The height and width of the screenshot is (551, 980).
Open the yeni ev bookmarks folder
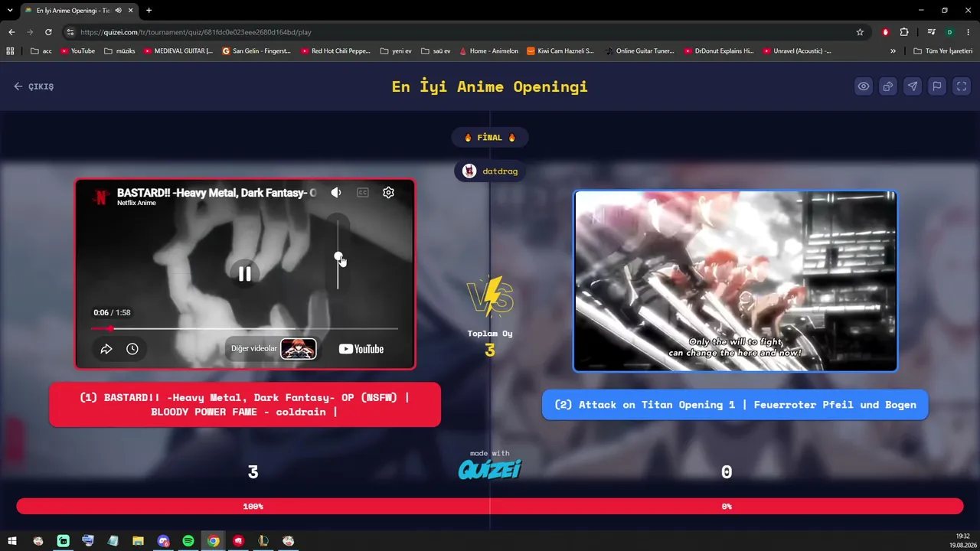coord(396,51)
